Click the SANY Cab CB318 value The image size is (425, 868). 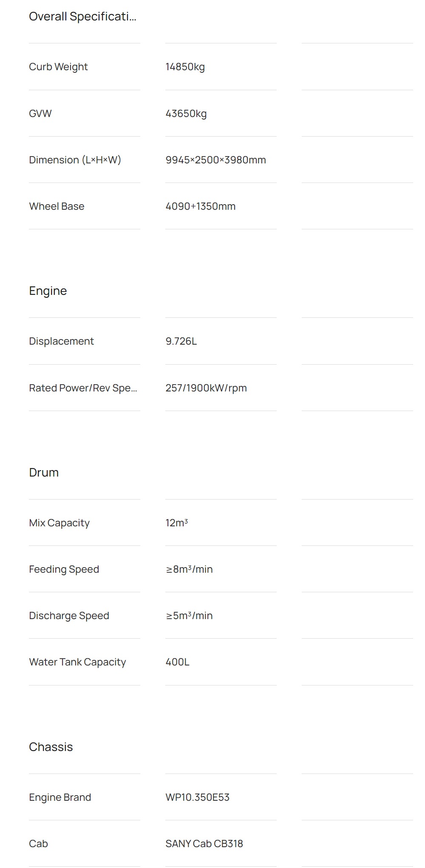[x=204, y=844]
